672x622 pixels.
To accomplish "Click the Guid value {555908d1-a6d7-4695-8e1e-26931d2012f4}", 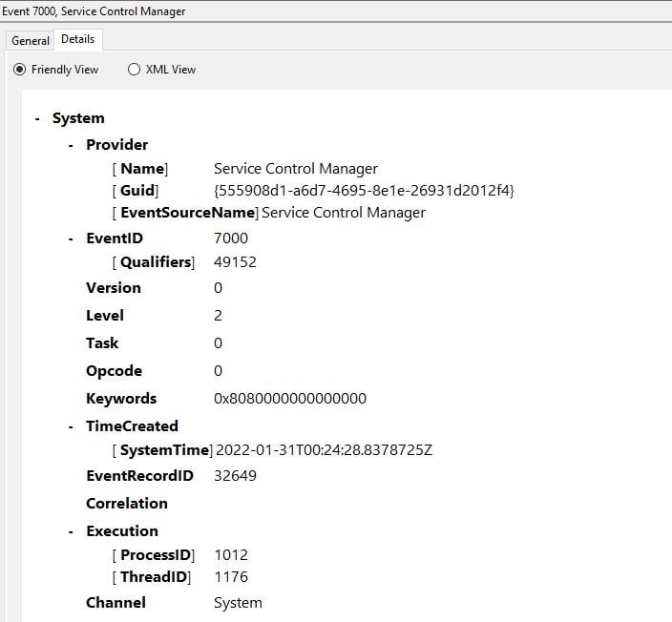I will (364, 191).
